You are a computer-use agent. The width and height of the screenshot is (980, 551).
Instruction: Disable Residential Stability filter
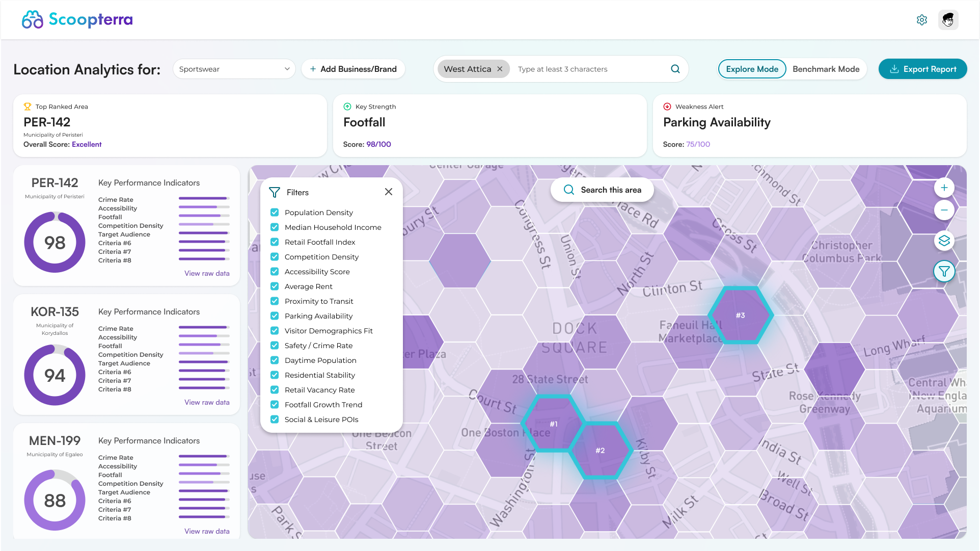(x=275, y=375)
